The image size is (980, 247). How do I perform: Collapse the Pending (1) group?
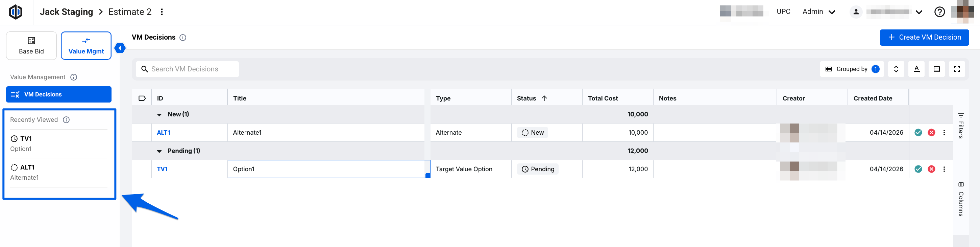point(160,151)
